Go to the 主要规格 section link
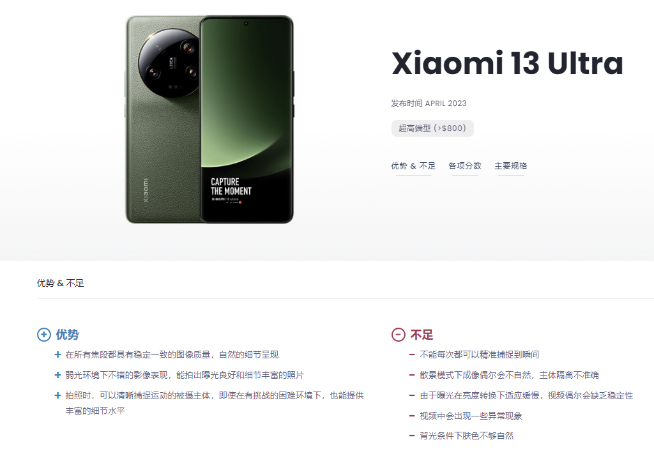This screenshot has height=472, width=654. [x=511, y=166]
